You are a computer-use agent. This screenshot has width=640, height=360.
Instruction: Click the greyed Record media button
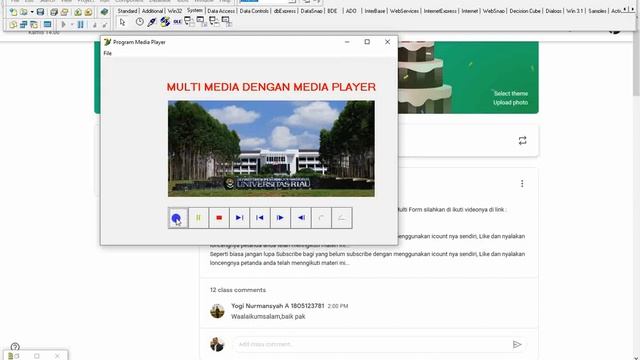pos(321,218)
